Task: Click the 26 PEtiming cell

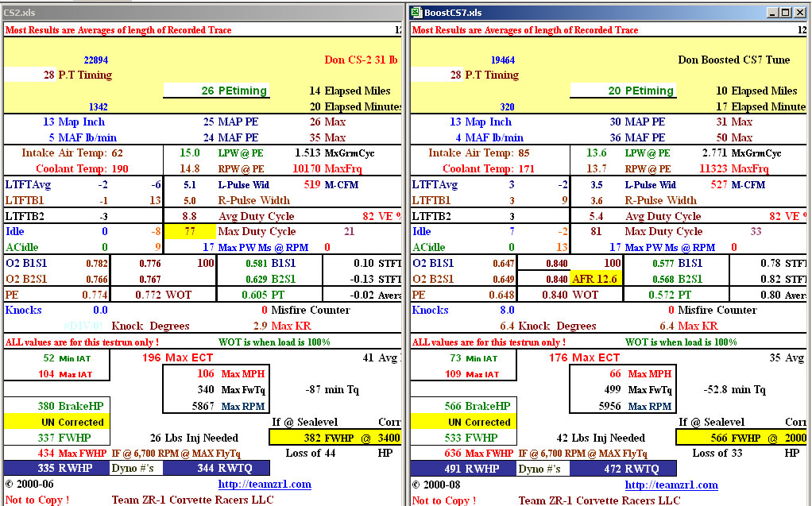Action: [x=216, y=91]
